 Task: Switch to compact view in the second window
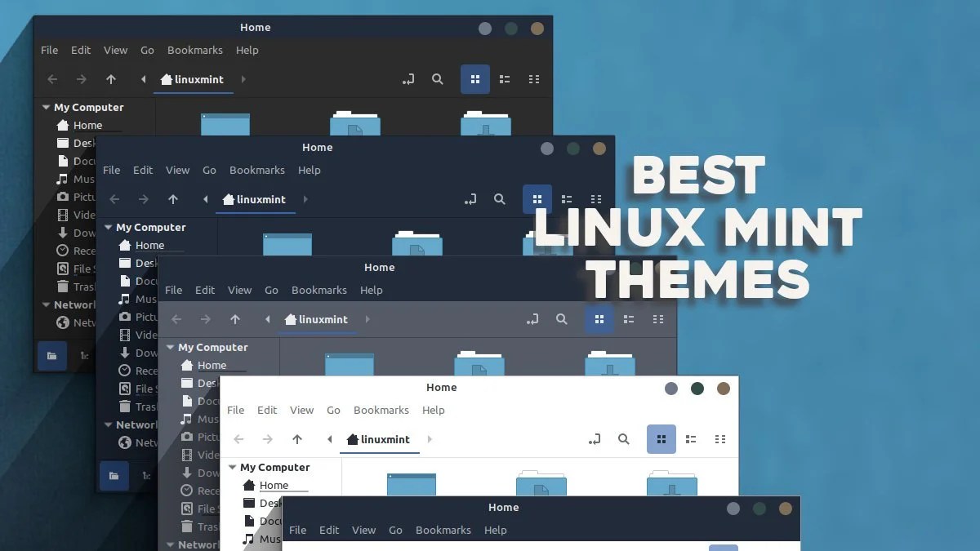[x=596, y=199]
